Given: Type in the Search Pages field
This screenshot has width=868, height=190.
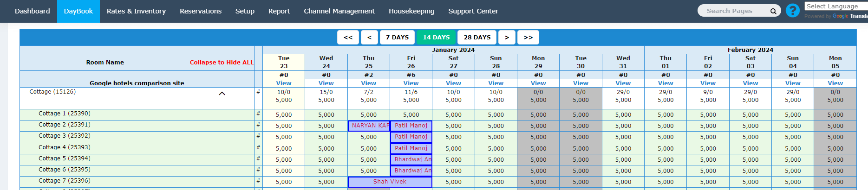Looking at the screenshot, I should click(734, 11).
